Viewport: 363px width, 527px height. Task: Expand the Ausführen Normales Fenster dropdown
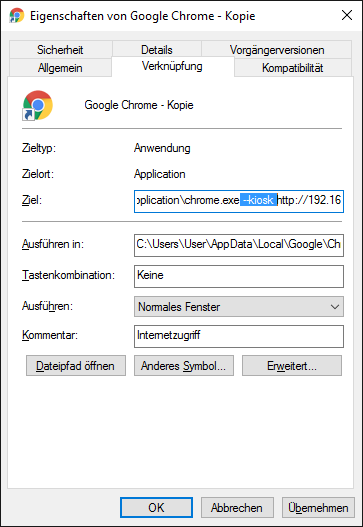[239, 306]
